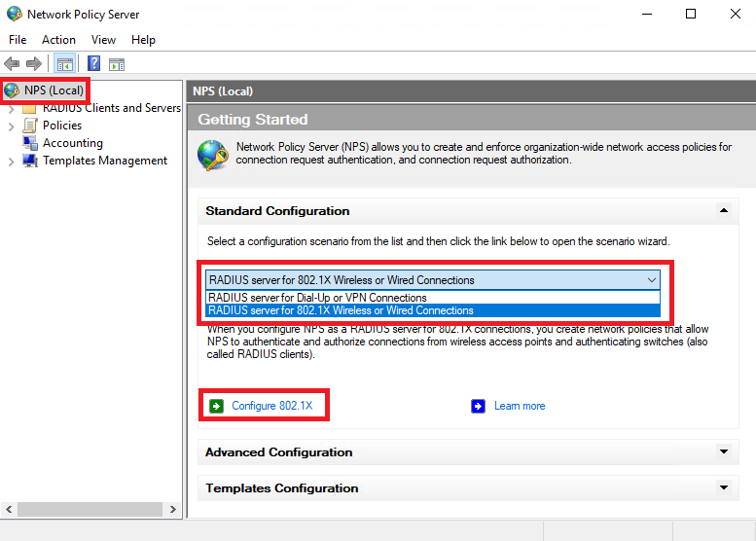Click the RADIUS Clients and Servers folder icon
The height and width of the screenshot is (541, 756).
point(29,108)
